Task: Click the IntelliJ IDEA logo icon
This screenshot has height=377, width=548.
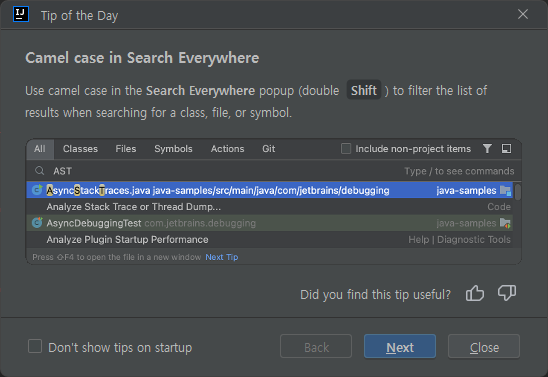Action: [21, 14]
